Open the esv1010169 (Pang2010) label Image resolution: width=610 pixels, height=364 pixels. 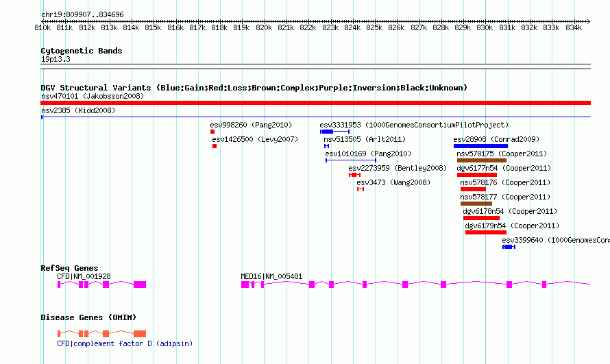click(x=368, y=154)
